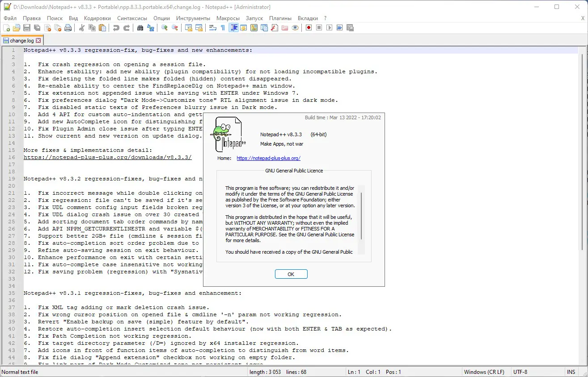Close the current document using the toolbar Close icon
The width and height of the screenshot is (588, 377).
pyautogui.click(x=47, y=28)
